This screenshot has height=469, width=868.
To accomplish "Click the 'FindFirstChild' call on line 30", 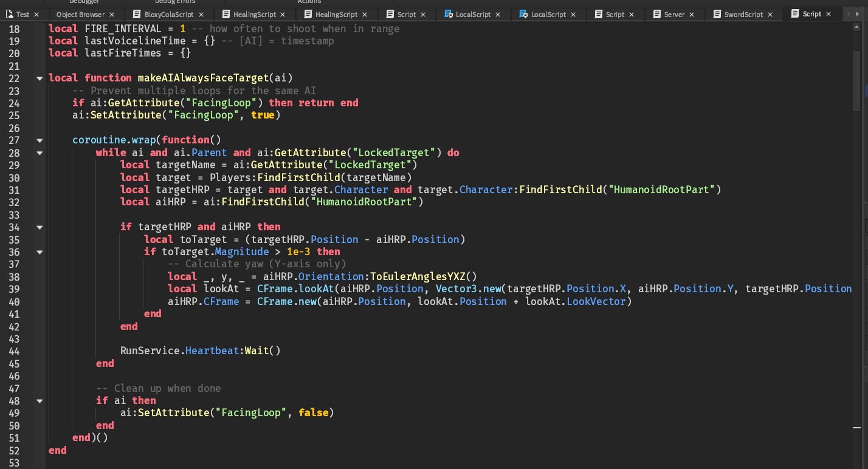I will coord(298,177).
